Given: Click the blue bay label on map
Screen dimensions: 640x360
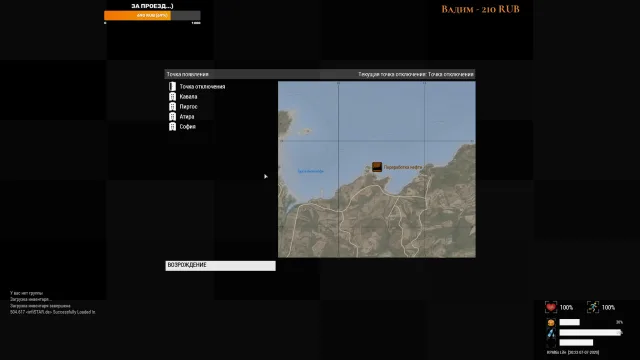Looking at the screenshot, I should (311, 171).
